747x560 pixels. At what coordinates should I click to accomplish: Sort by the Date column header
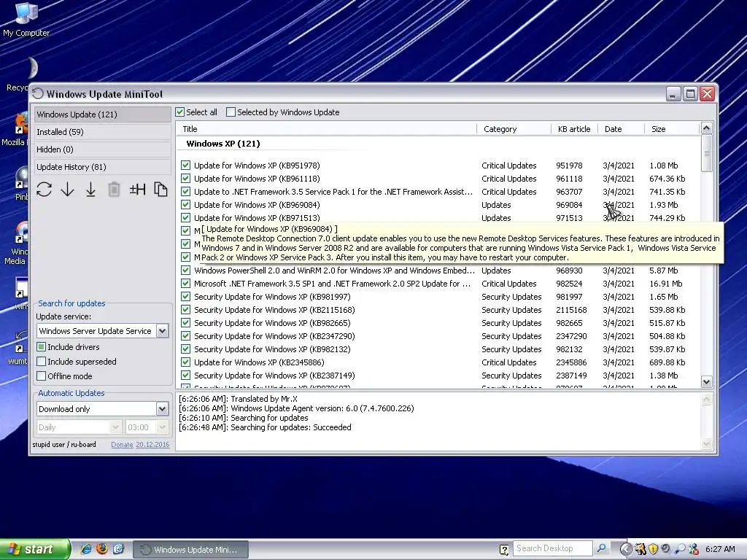pos(622,128)
